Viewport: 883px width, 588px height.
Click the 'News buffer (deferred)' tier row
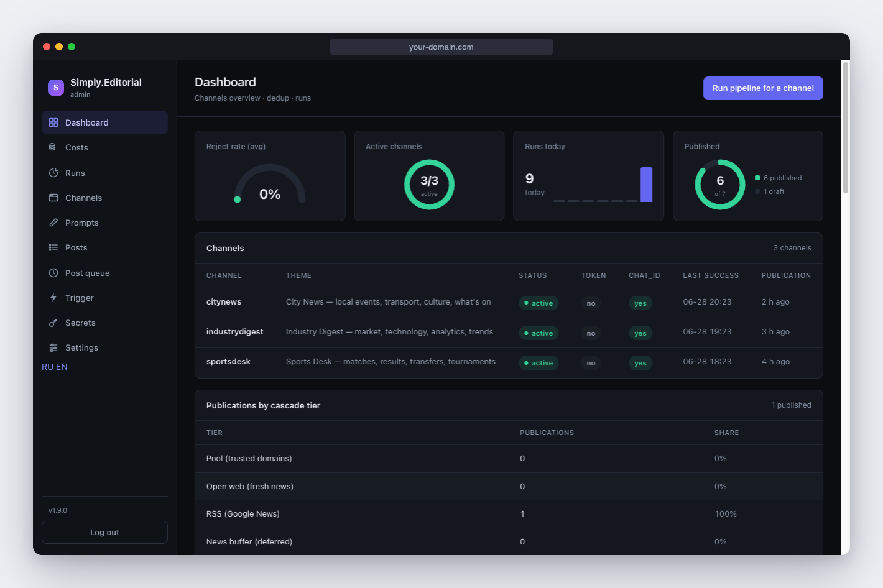coord(509,541)
